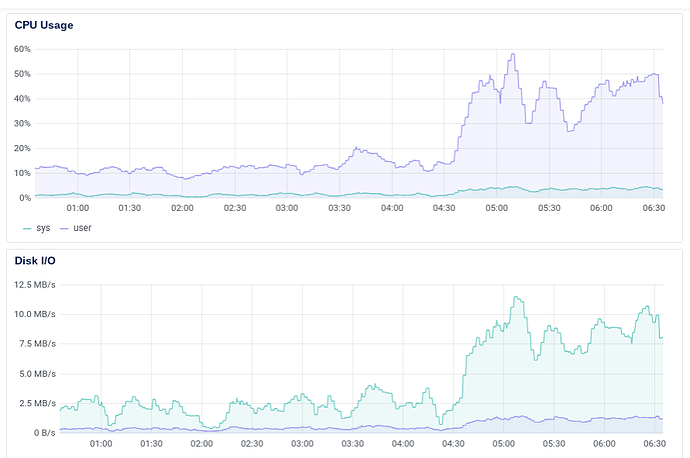This screenshot has height=458, width=690.
Task: Click the 7.5 MB/s label on Disk axis
Action: click(37, 344)
